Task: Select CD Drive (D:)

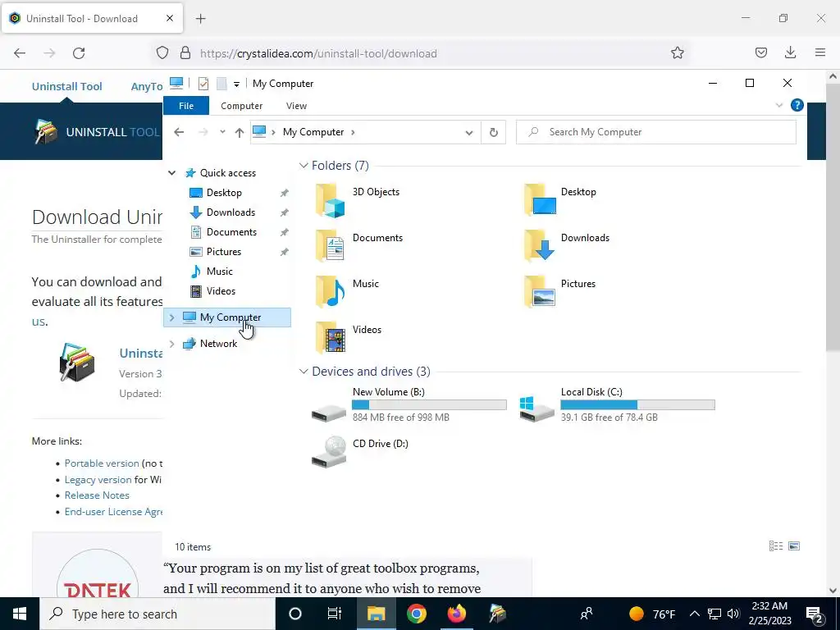Action: 360,451
